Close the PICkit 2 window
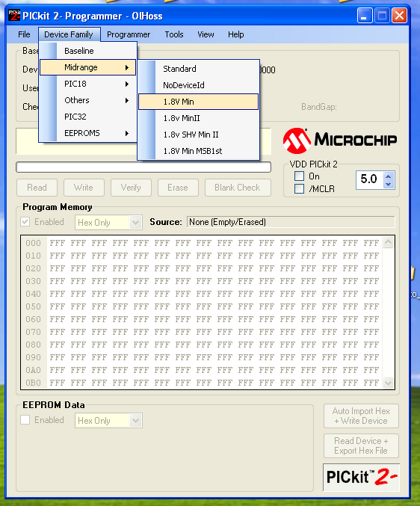 coord(399,16)
